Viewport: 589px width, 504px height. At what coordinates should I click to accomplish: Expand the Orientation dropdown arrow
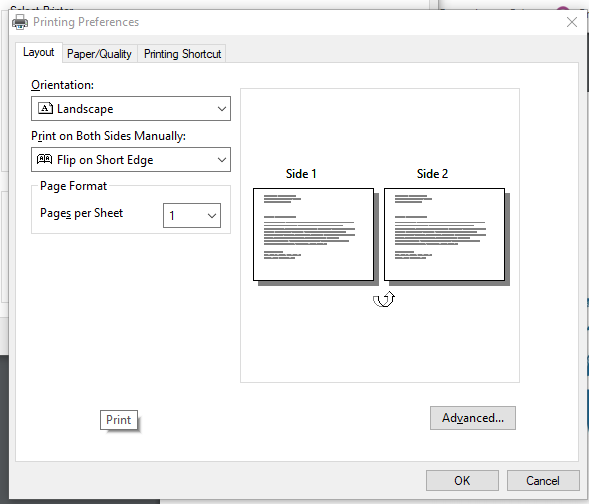click(222, 109)
